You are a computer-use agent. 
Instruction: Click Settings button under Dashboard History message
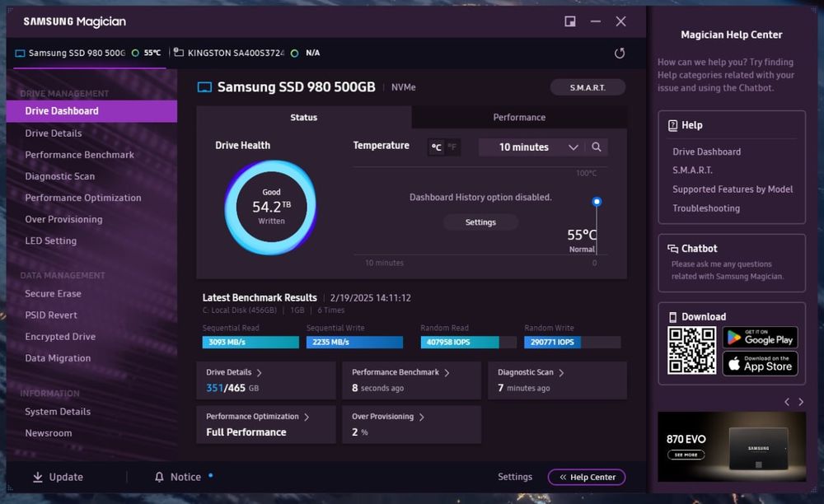[x=480, y=222]
